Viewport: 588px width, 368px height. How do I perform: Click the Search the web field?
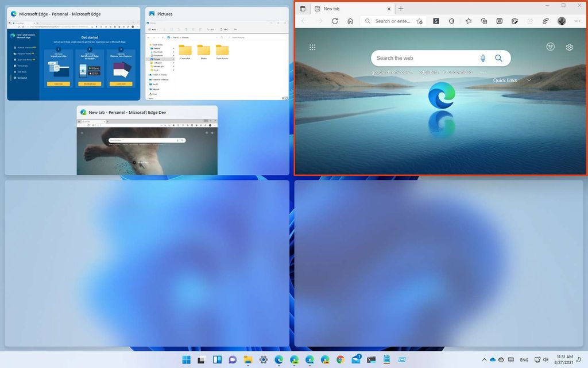click(425, 57)
